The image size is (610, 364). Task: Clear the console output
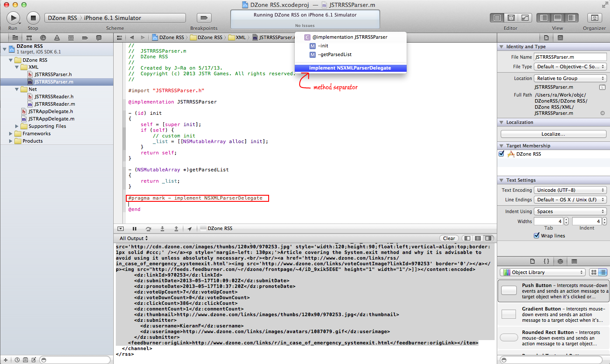(x=449, y=238)
